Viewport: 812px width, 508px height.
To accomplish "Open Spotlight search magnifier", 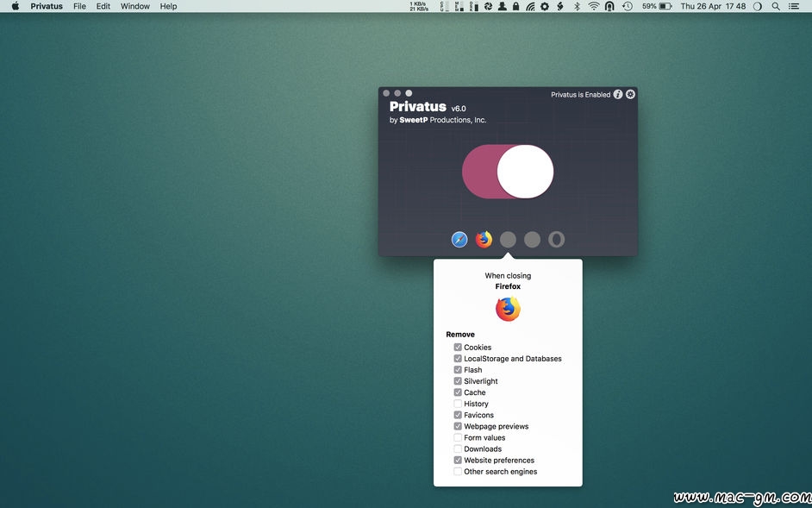I will point(776,6).
